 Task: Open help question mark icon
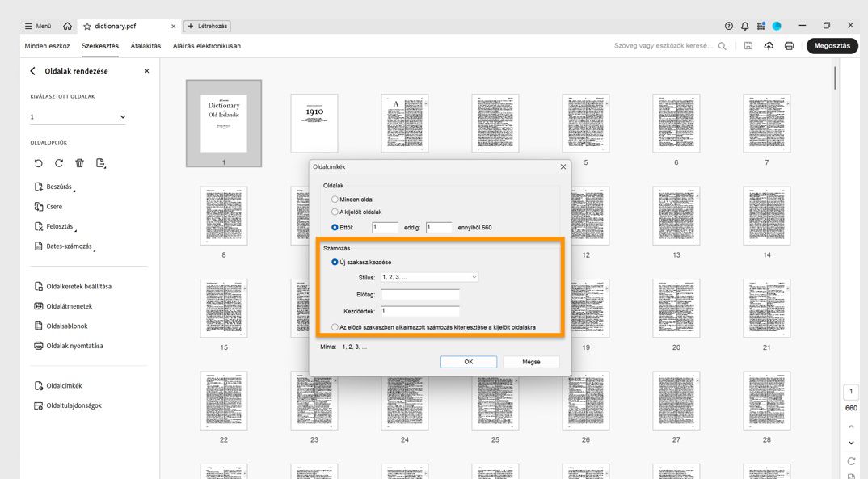coord(728,26)
